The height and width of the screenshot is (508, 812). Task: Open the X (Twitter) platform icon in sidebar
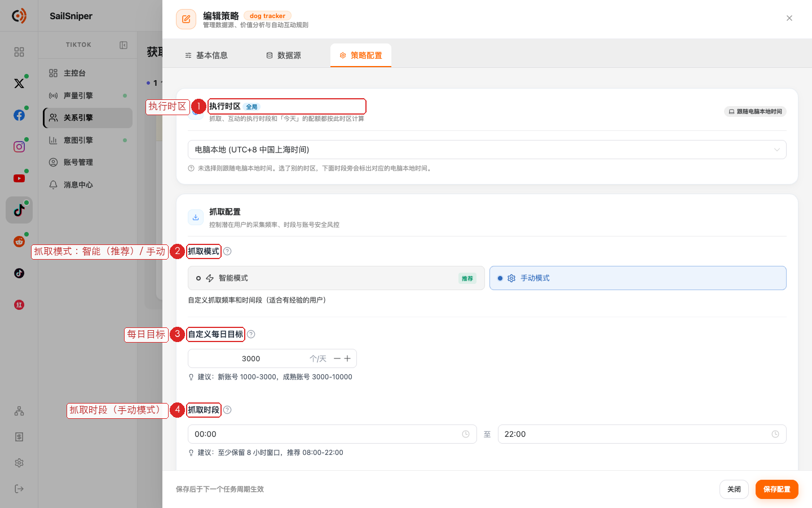[19, 84]
